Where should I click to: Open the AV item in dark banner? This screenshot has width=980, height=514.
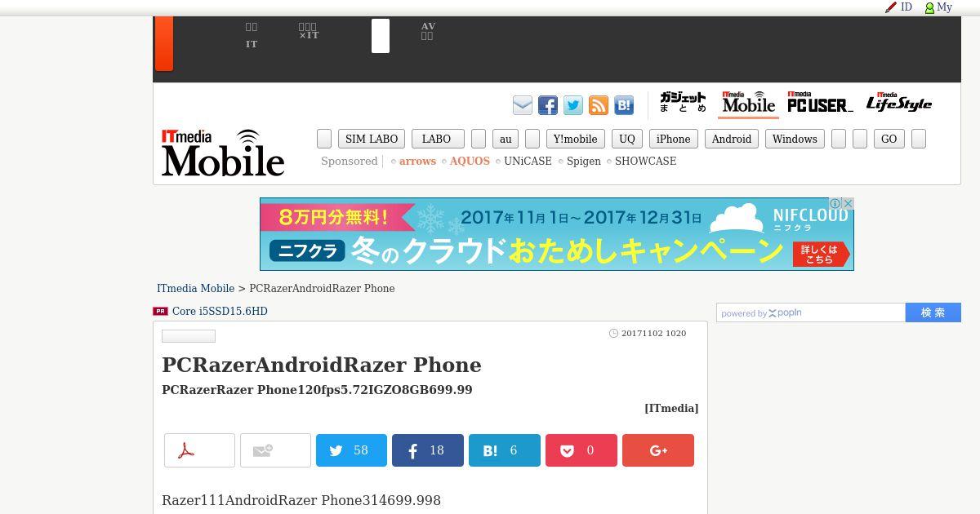pos(428,31)
